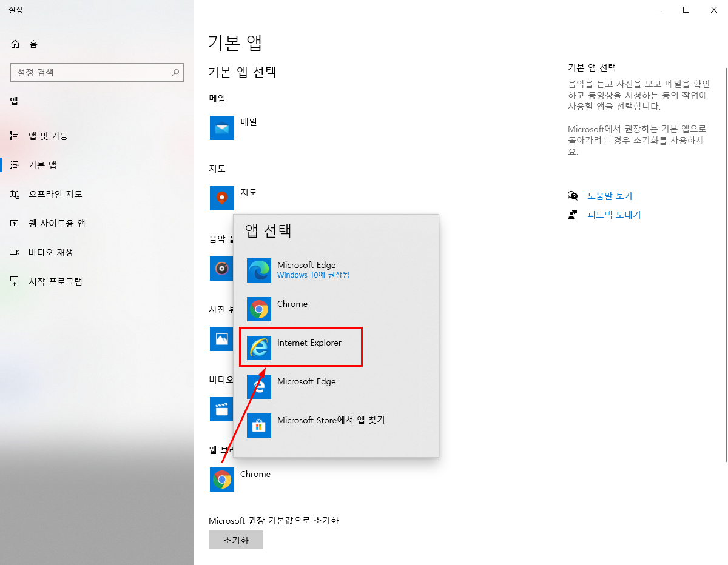The image size is (728, 565).
Task: Minimize the Settings window
Action: tap(658, 10)
